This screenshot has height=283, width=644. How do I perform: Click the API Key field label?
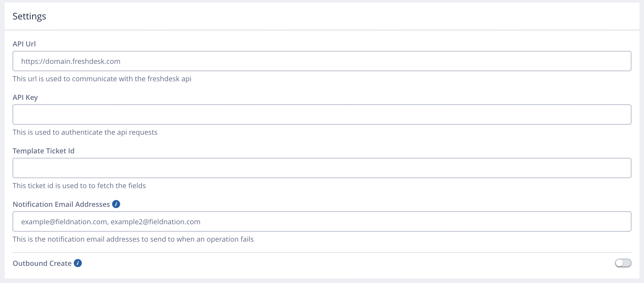coord(25,97)
